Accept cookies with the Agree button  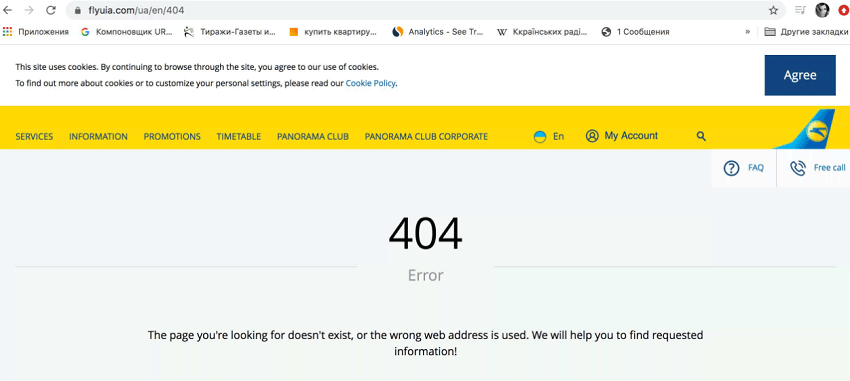point(800,75)
